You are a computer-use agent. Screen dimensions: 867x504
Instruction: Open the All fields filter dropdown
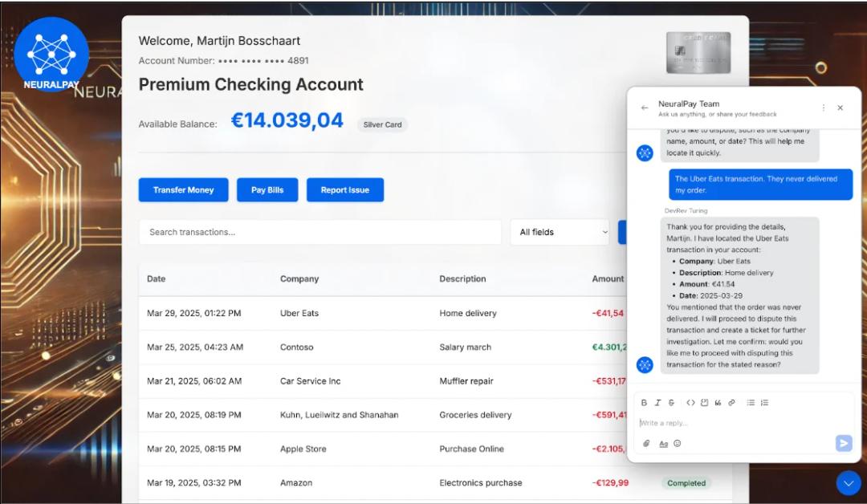click(560, 232)
